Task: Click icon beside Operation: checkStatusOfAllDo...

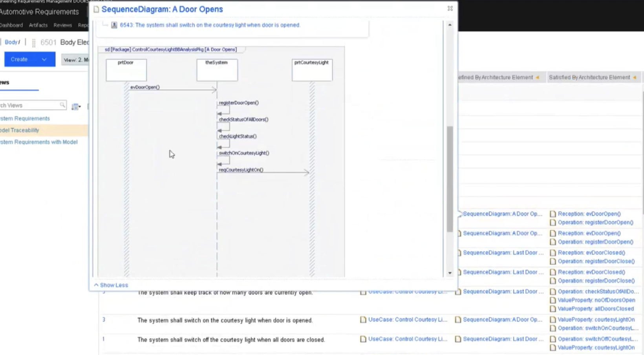Action: tap(553, 292)
